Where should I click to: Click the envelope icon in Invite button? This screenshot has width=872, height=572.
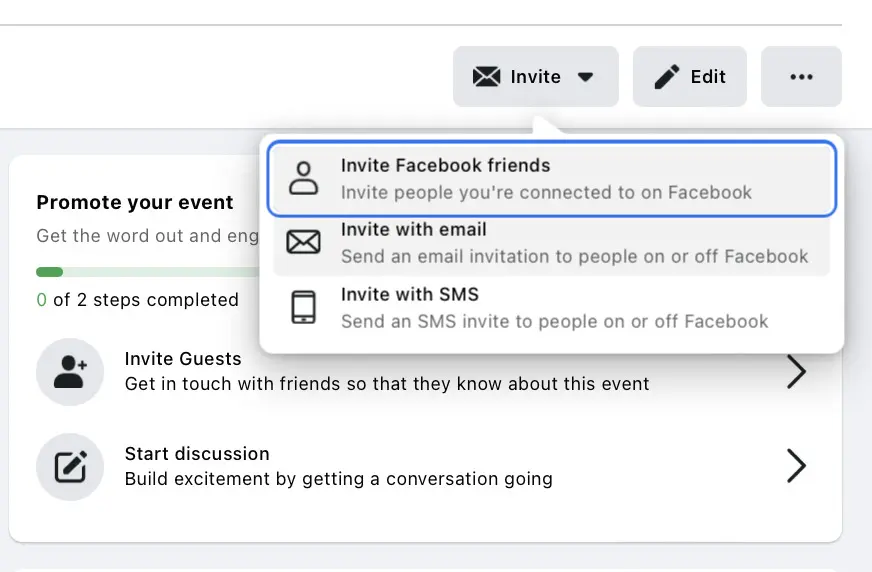point(487,77)
